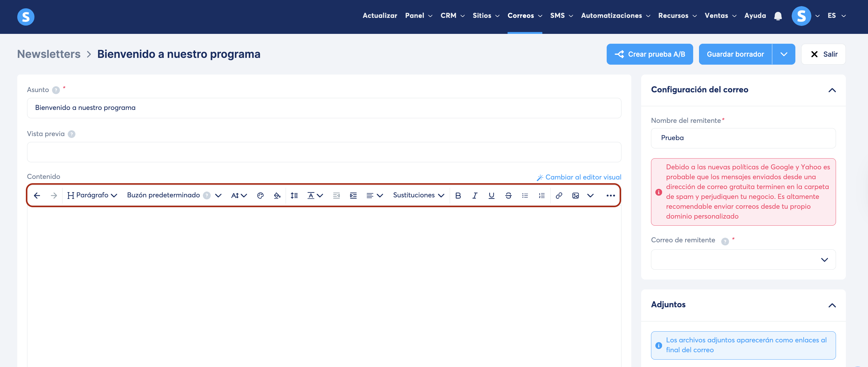Toggle bold formatting
868x367 pixels.
458,196
